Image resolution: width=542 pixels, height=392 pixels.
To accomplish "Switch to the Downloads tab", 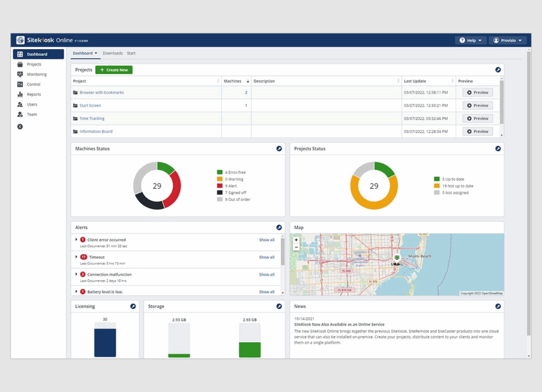I will [x=112, y=53].
